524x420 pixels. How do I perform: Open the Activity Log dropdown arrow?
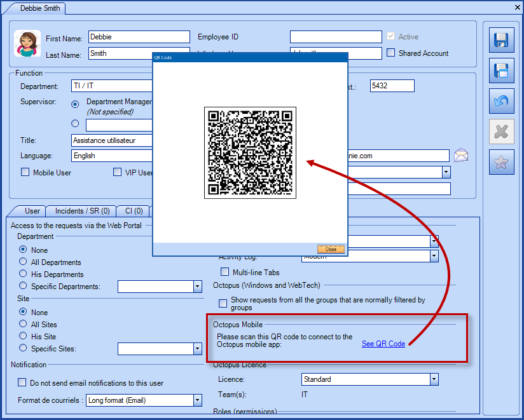[434, 256]
